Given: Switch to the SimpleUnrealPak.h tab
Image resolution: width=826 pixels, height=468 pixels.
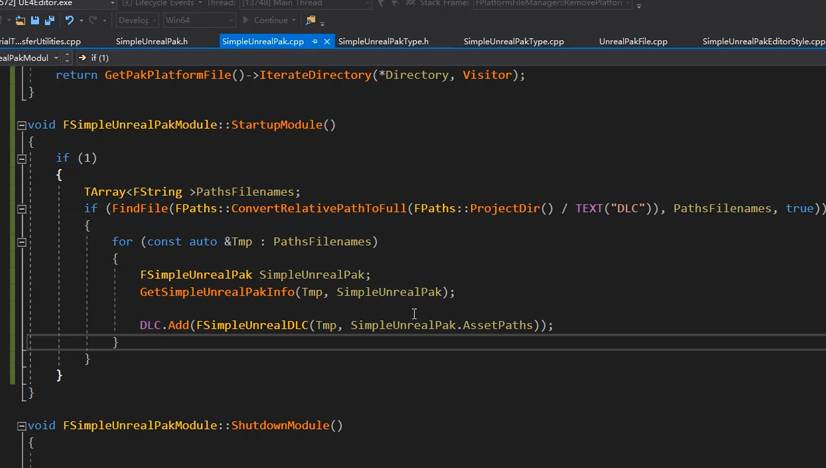Looking at the screenshot, I should point(152,41).
